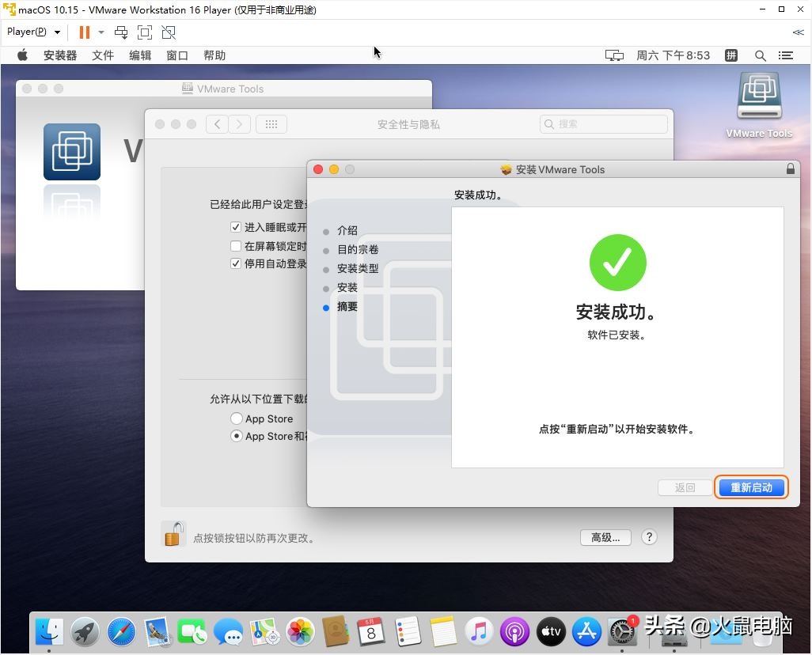Open the 帮助 menu
This screenshot has height=655, width=812.
[213, 55]
